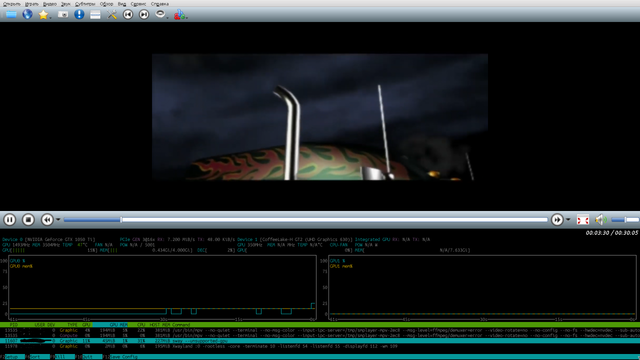Screen dimensions: 640x360
Task: Open the Обзор menu
Action: tap(106, 4)
